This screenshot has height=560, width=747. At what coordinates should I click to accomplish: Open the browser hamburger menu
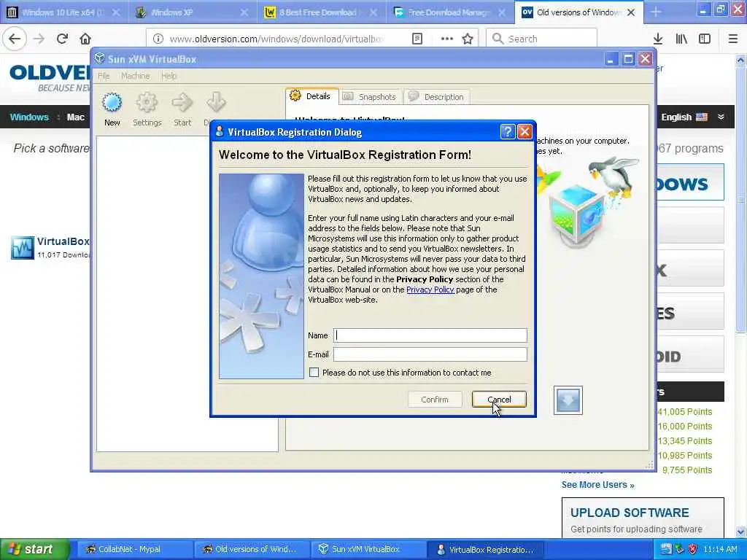733,39
